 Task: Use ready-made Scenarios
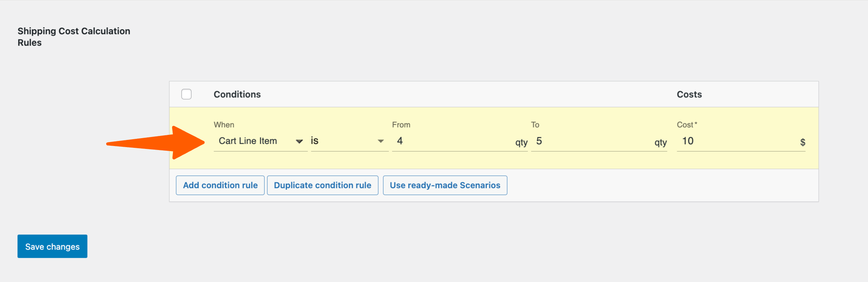pos(445,185)
